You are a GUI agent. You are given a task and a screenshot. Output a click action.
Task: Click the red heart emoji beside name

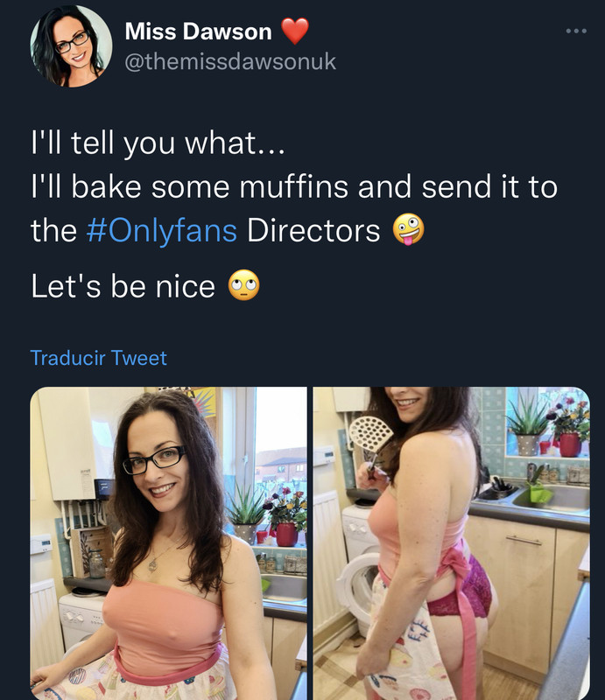295,31
